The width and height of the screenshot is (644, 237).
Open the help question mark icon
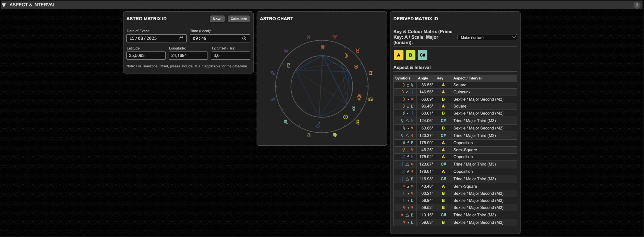637,5
